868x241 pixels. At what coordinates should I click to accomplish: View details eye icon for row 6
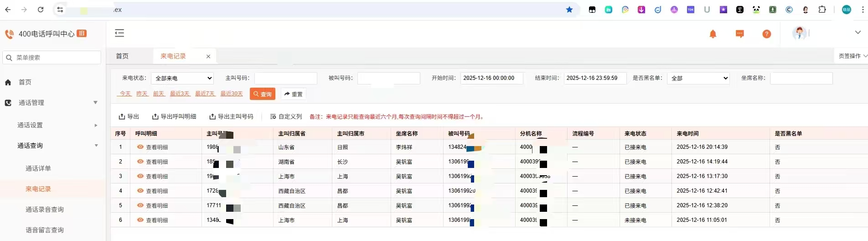point(140,220)
